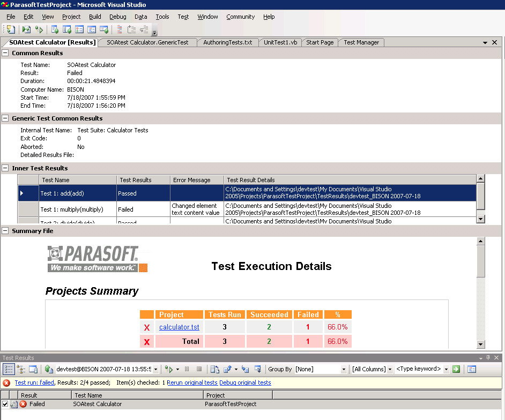
Task: Click the 'Test run: failed' link
Action: pyautogui.click(x=34, y=382)
